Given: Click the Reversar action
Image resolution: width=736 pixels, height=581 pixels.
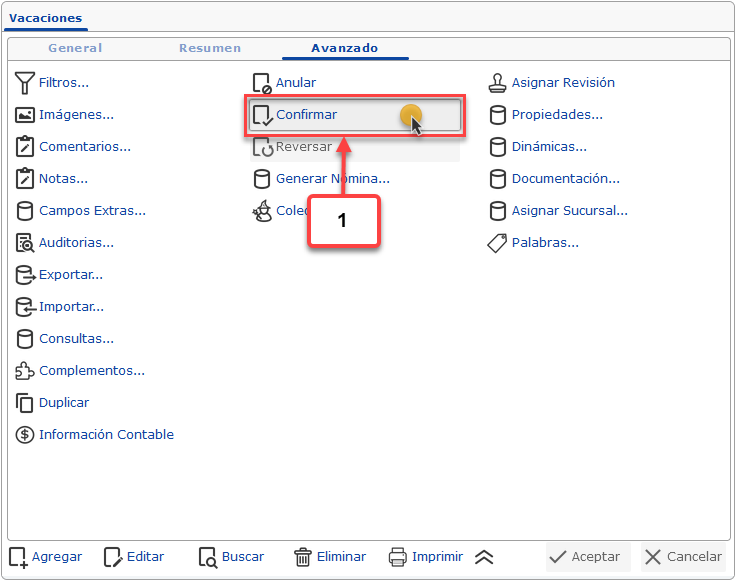Looking at the screenshot, I should [x=354, y=147].
